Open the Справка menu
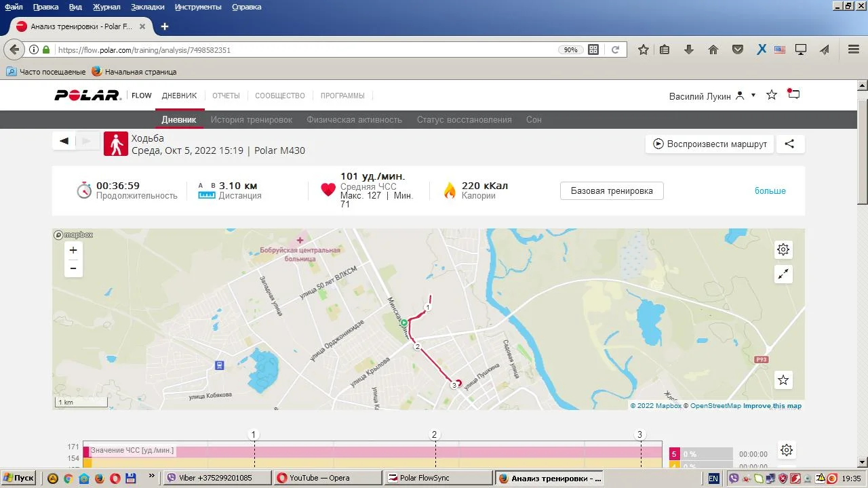The height and width of the screenshot is (488, 868). pos(246,7)
